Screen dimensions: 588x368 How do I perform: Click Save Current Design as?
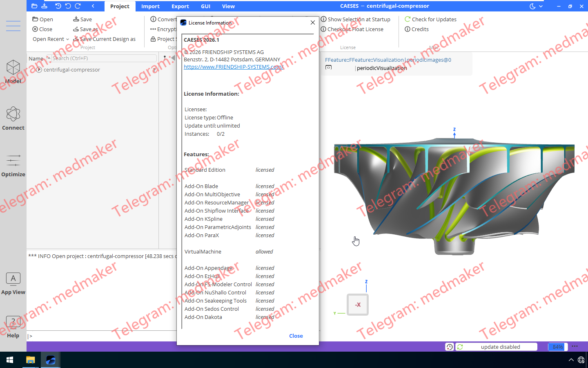tap(104, 39)
